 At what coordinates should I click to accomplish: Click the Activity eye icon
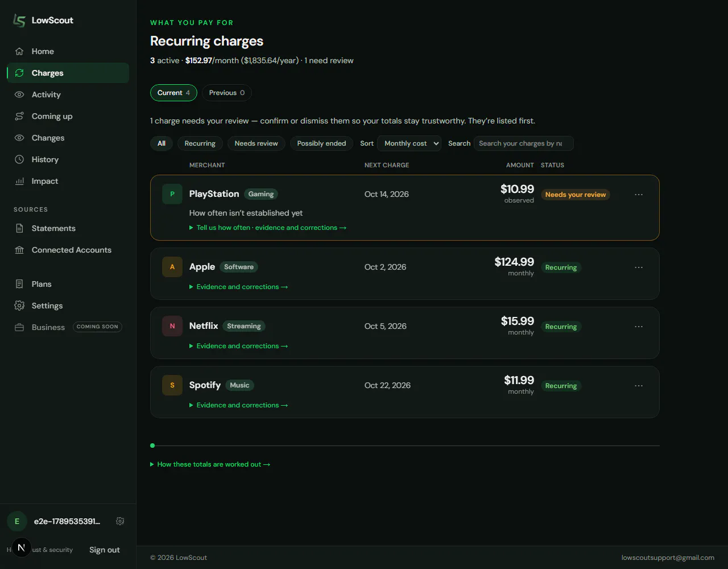click(x=19, y=94)
